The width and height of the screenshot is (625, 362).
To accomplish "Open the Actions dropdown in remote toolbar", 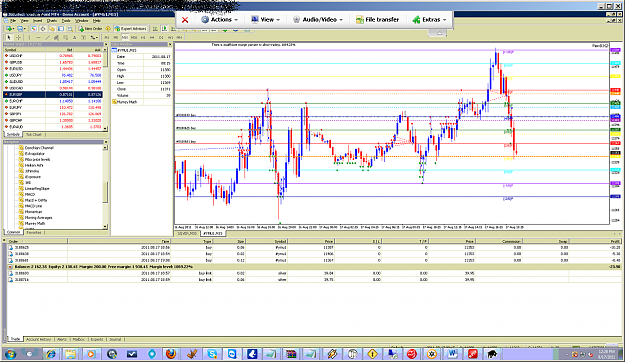I will coord(220,20).
